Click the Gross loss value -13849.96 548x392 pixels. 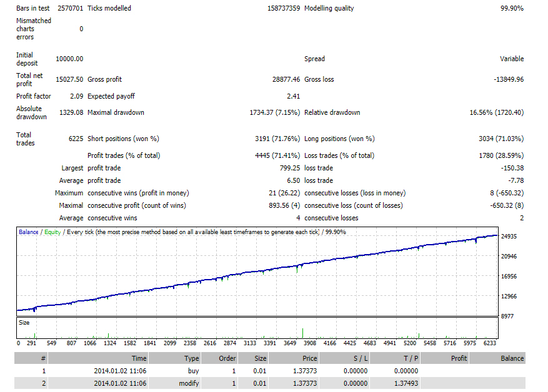click(x=509, y=79)
